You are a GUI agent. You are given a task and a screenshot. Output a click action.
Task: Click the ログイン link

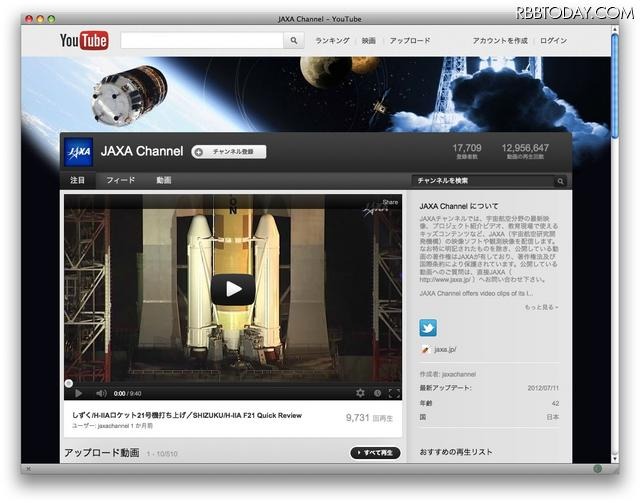(553, 40)
